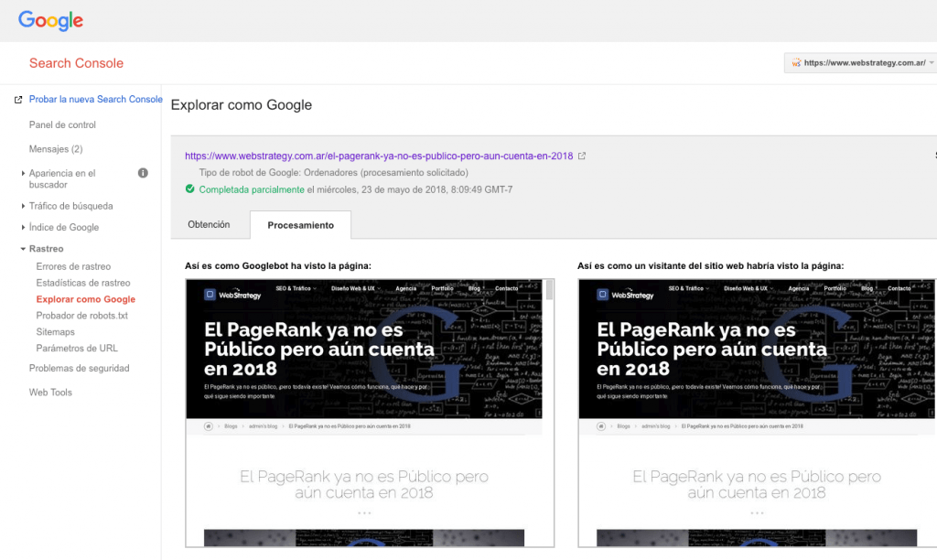Expand Apariencia en el buscador section
Image resolution: width=937 pixels, height=560 pixels.
click(23, 173)
